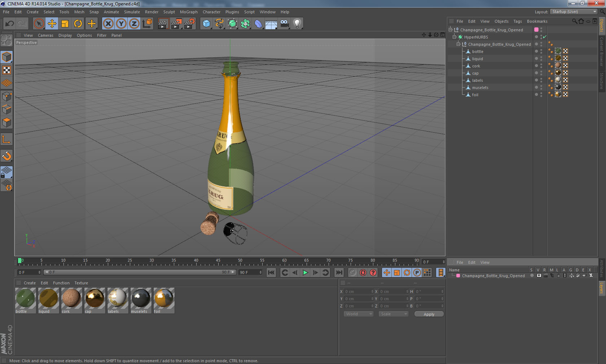606x364 pixels.
Task: Activate the Rotate tool
Action: coord(78,24)
